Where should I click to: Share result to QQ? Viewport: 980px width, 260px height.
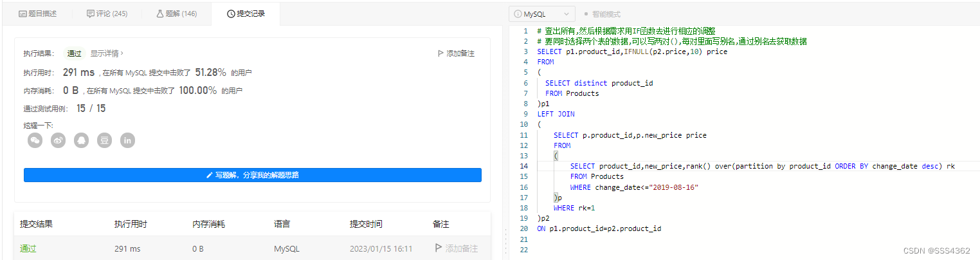pyautogui.click(x=81, y=140)
